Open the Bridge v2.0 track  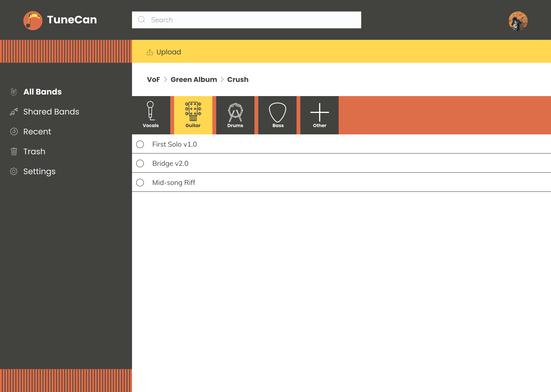pyautogui.click(x=170, y=163)
